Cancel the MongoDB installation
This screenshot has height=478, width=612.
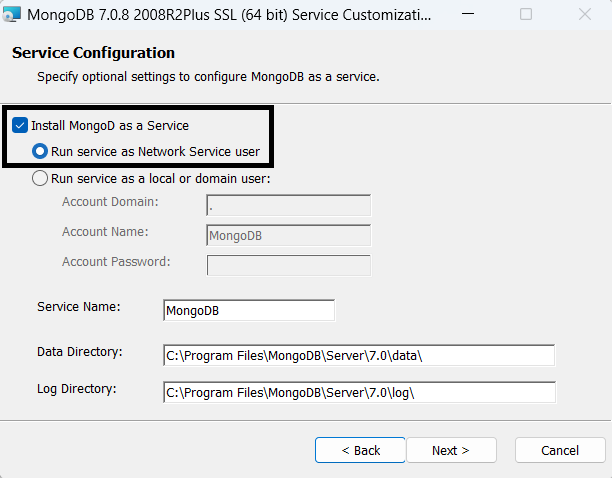[560, 450]
